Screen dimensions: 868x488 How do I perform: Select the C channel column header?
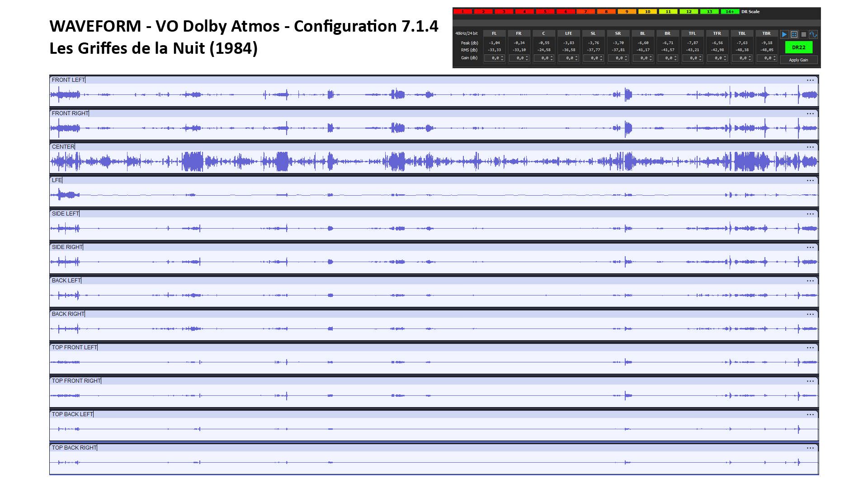[543, 33]
